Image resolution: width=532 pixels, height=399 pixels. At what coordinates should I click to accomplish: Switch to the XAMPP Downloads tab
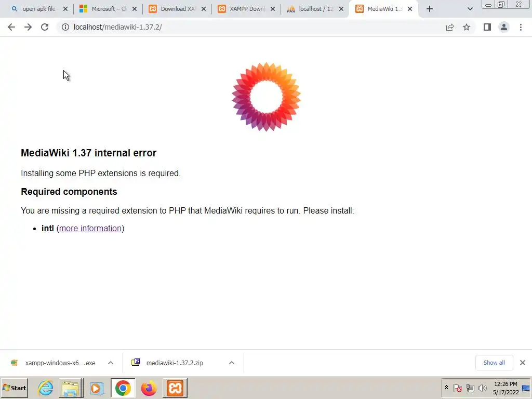tap(242, 9)
